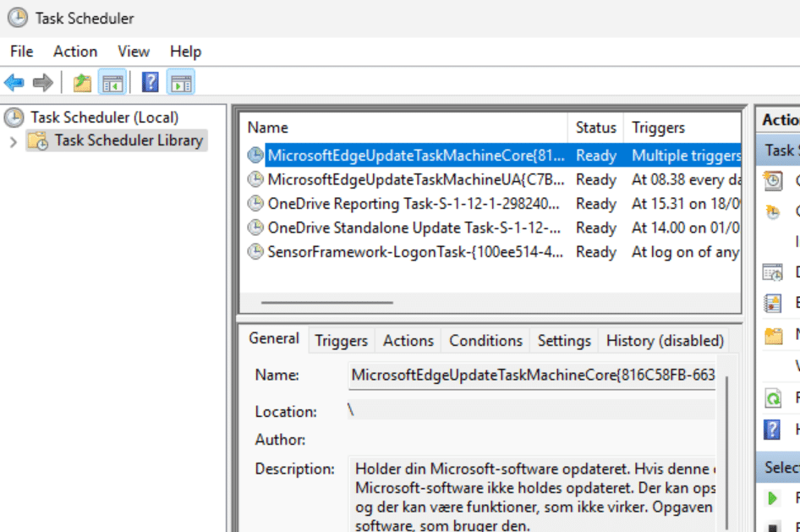Click inside the Description text box
This screenshot has height=532, width=800.
coord(533,494)
